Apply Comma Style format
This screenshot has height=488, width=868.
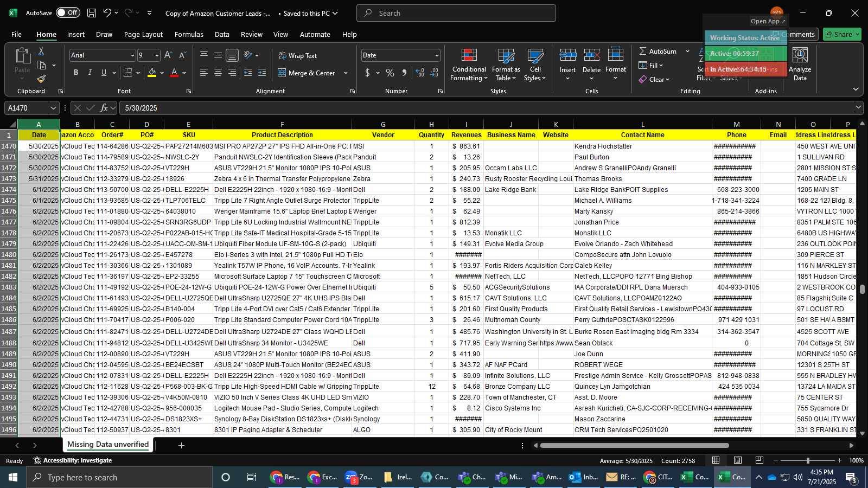point(404,73)
